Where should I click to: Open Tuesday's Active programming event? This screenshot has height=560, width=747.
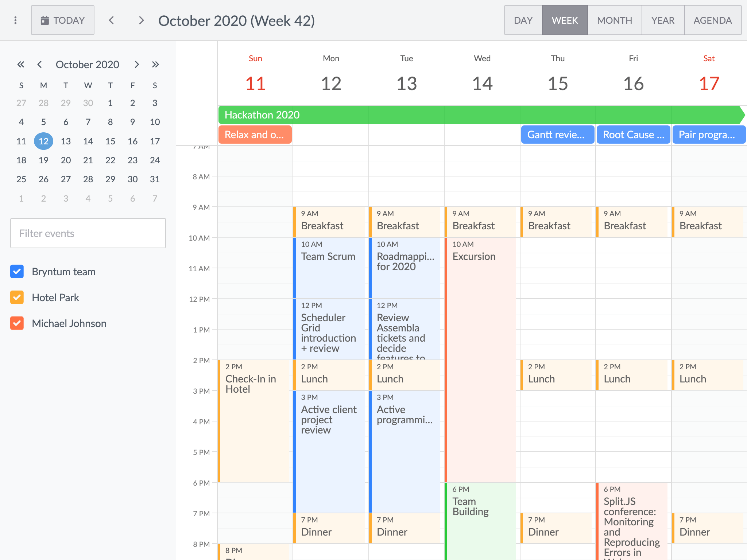(x=405, y=452)
